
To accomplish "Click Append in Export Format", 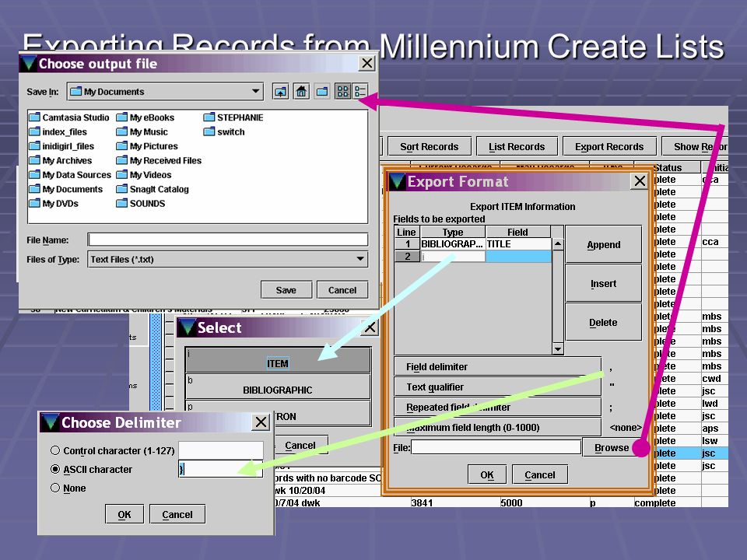I will 604,245.
